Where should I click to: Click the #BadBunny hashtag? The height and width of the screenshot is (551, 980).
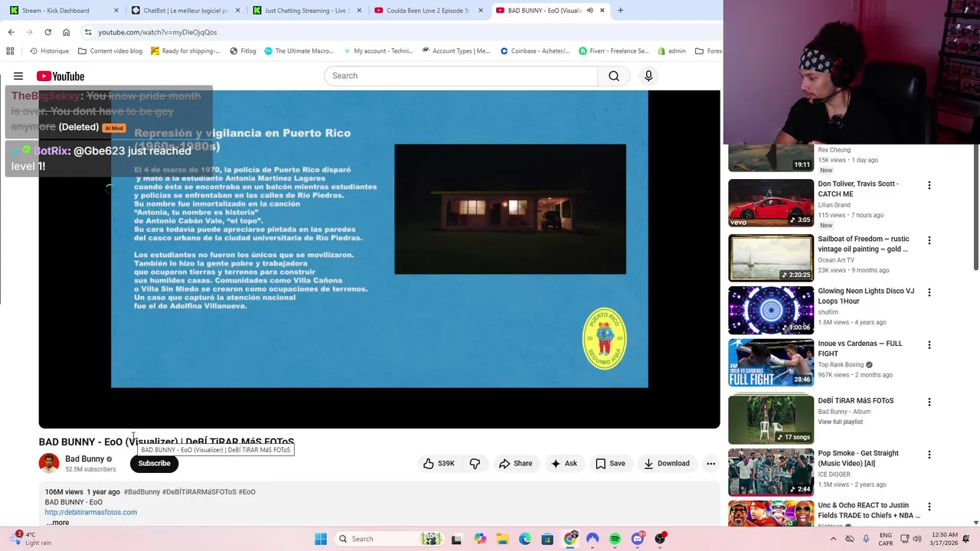(x=142, y=492)
